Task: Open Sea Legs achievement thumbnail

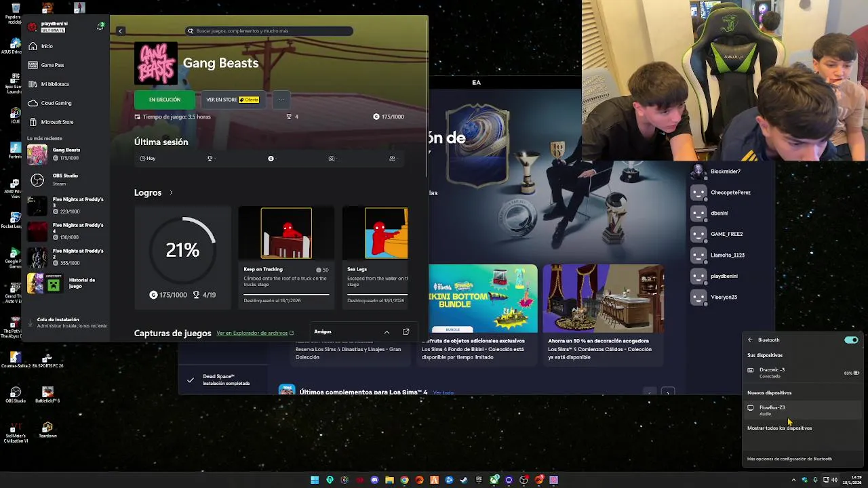Action: coord(386,233)
